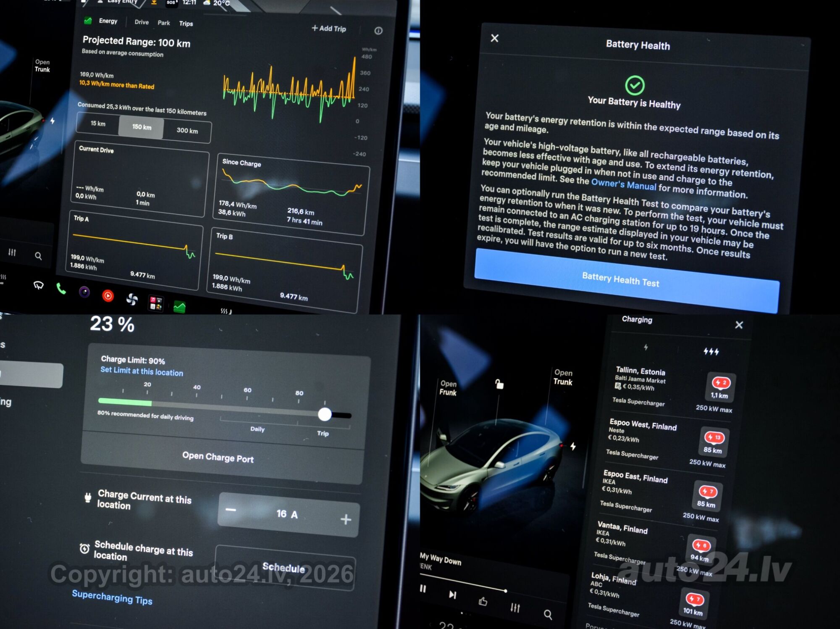Screen dimensions: 840x629
Task: Tap the windshield wiper icon
Action: [39, 286]
